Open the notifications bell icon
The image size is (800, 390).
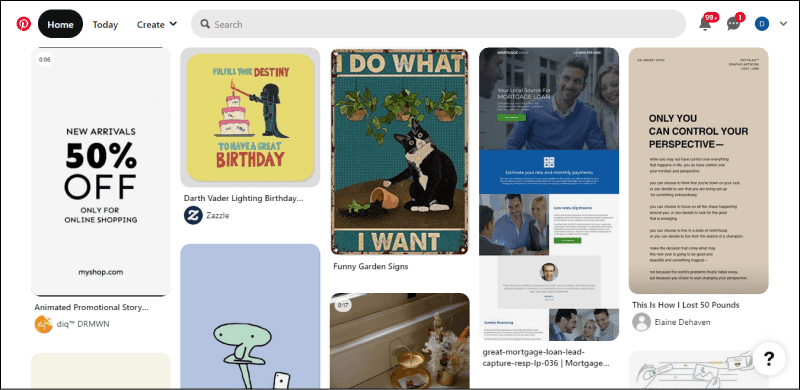[x=705, y=24]
